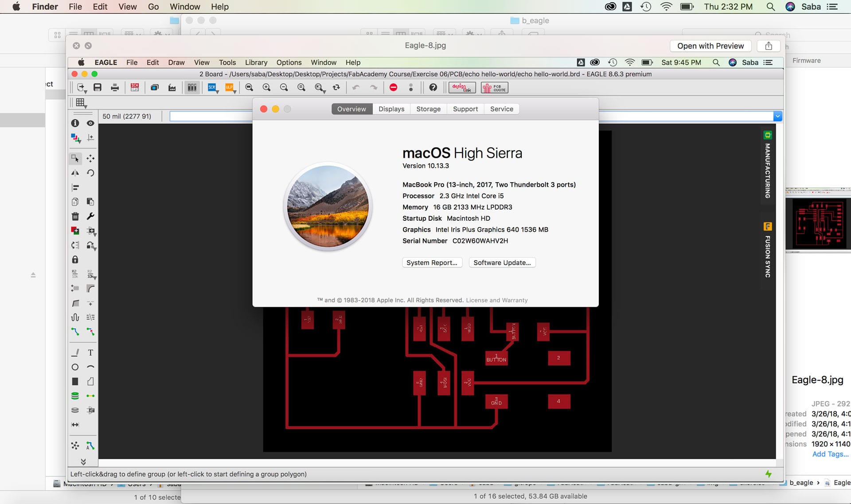Open the FUSION SYNC side panel
Screen dimensions: 851x504
pyautogui.click(x=768, y=250)
